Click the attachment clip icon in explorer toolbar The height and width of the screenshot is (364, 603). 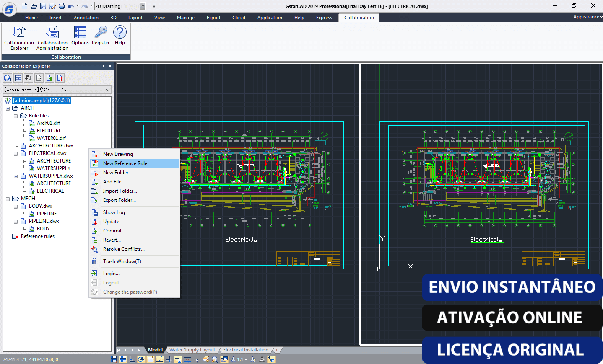[39, 78]
